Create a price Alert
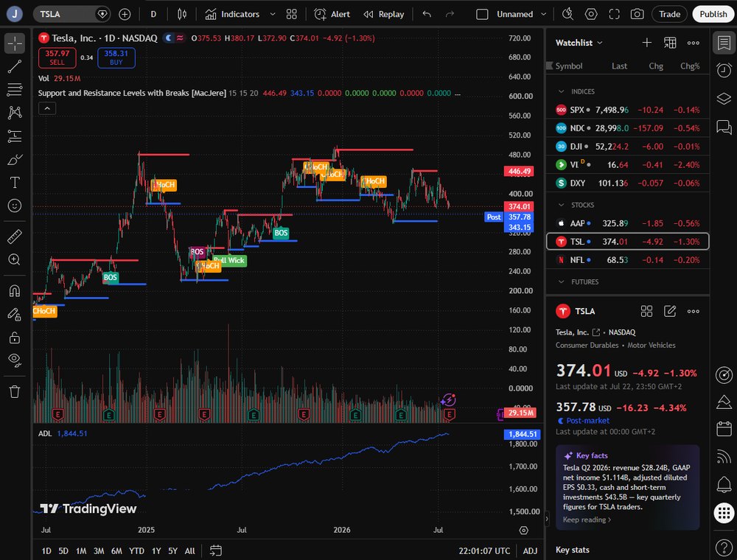The image size is (737, 560). coord(332,14)
